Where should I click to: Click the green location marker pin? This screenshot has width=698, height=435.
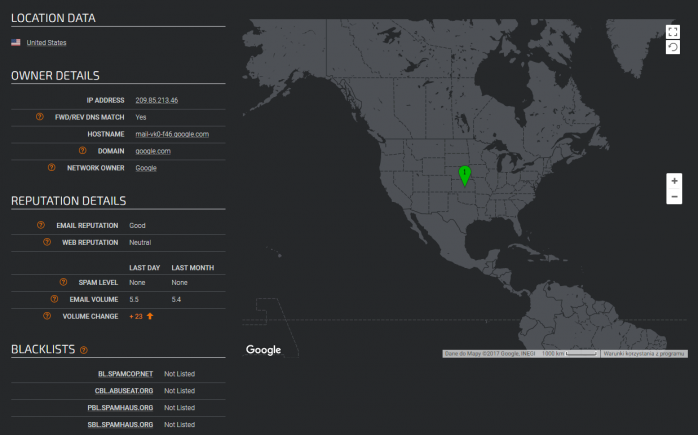pyautogui.click(x=464, y=175)
